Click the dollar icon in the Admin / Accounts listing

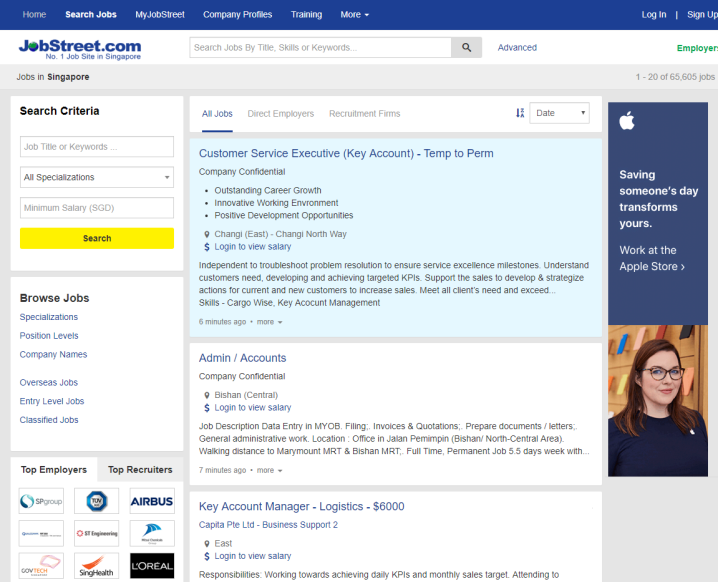coord(207,408)
